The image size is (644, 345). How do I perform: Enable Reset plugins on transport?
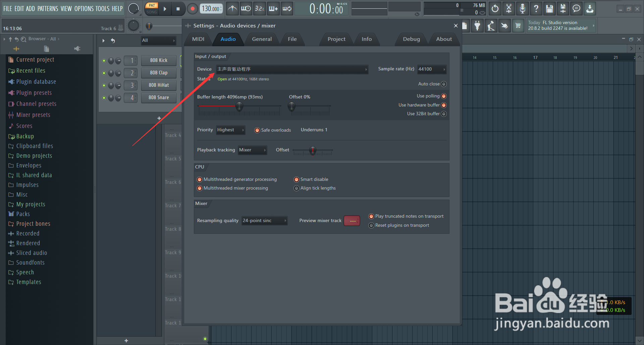click(x=371, y=225)
